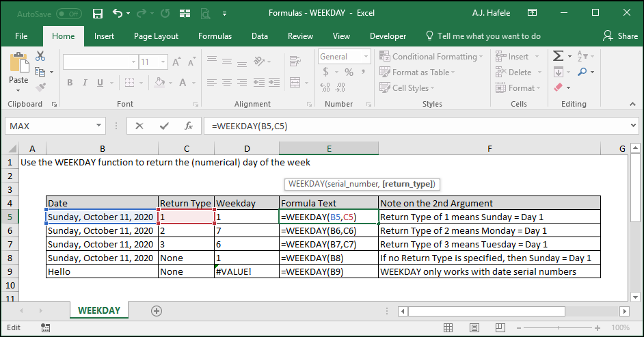Toggle Align Left horizontal alignment

coord(212,83)
